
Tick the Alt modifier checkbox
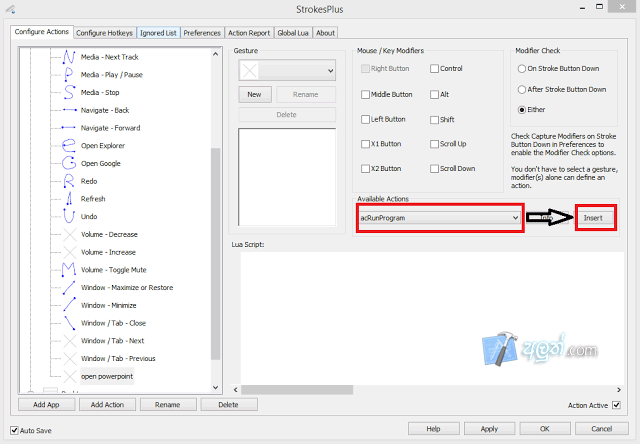click(434, 94)
